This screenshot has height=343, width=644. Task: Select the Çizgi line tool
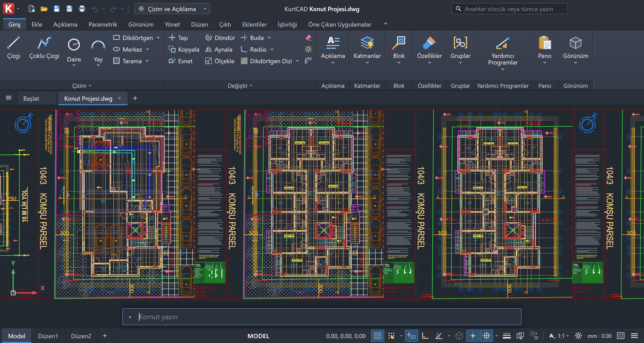(13, 48)
